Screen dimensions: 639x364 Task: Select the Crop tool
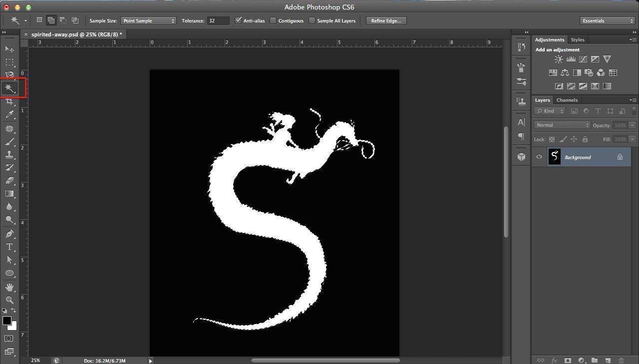[x=9, y=102]
